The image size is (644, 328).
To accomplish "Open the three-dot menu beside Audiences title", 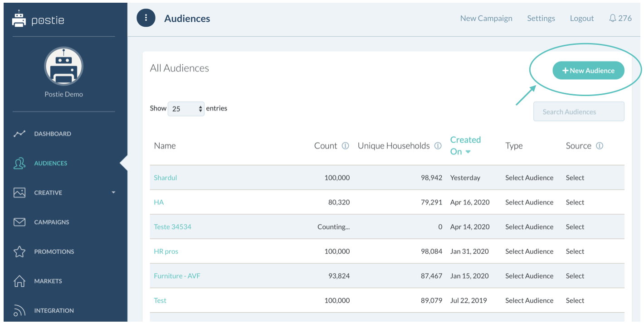I will (146, 18).
